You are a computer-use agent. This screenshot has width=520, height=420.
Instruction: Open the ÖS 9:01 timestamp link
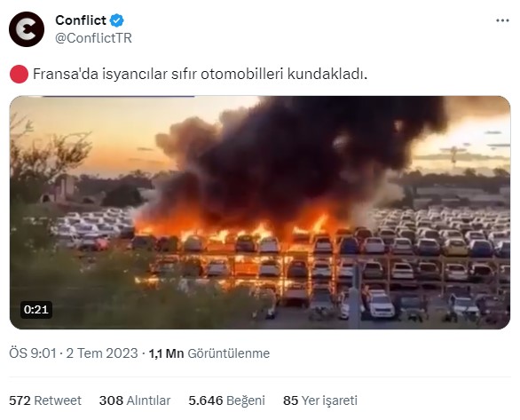[33, 353]
